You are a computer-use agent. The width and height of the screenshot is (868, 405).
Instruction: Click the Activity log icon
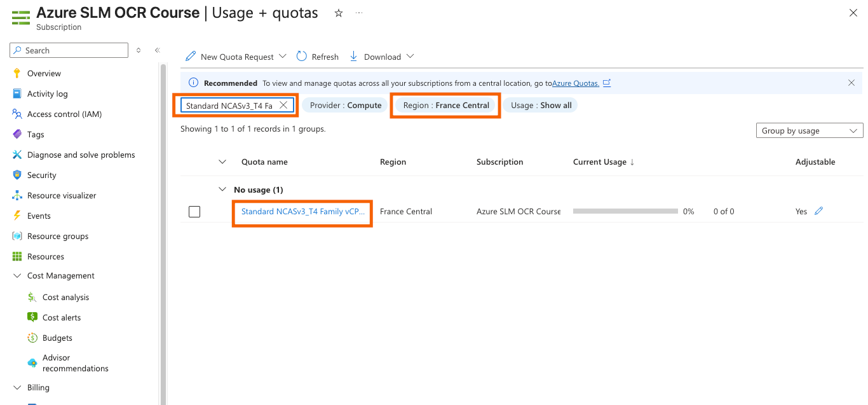[17, 93]
